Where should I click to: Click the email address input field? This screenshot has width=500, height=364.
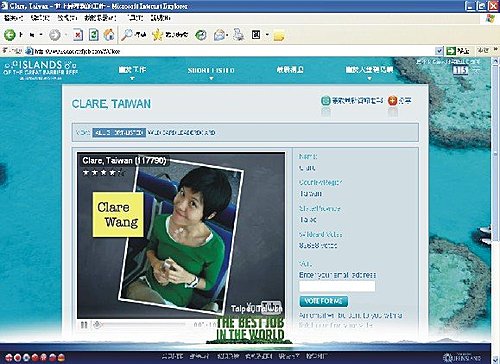(x=337, y=286)
